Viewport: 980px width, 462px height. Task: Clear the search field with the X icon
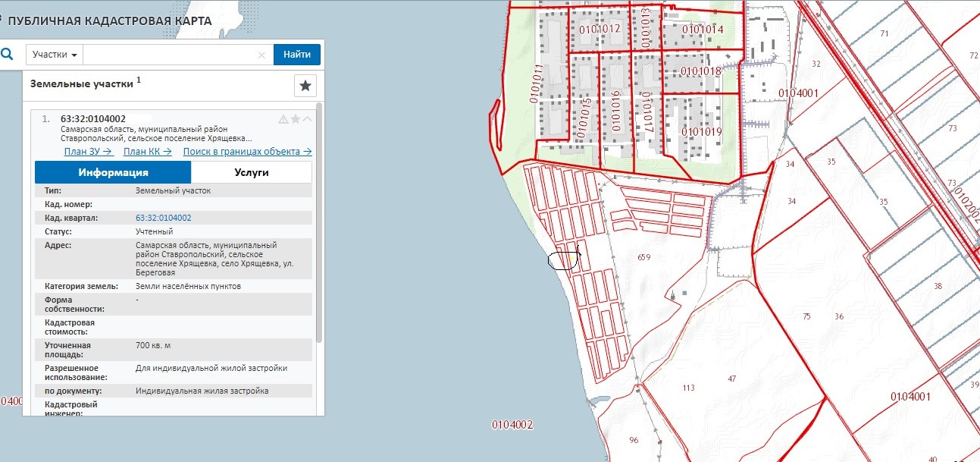point(261,55)
